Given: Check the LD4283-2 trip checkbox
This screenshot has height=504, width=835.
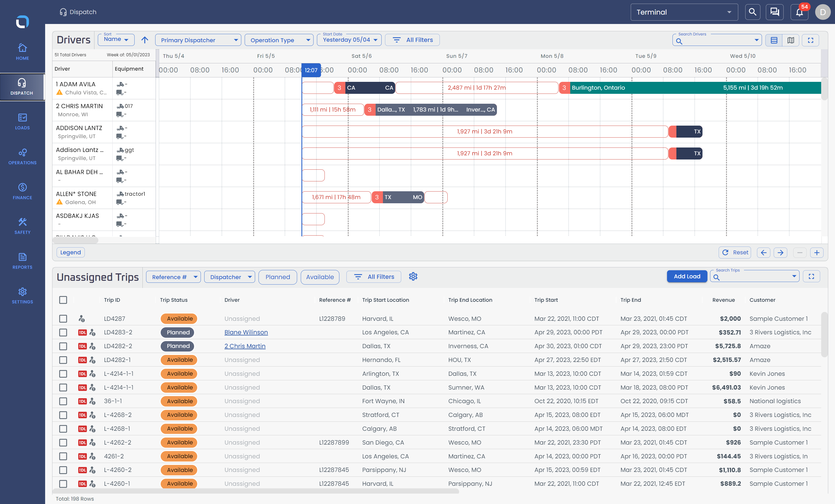Looking at the screenshot, I should 63,332.
